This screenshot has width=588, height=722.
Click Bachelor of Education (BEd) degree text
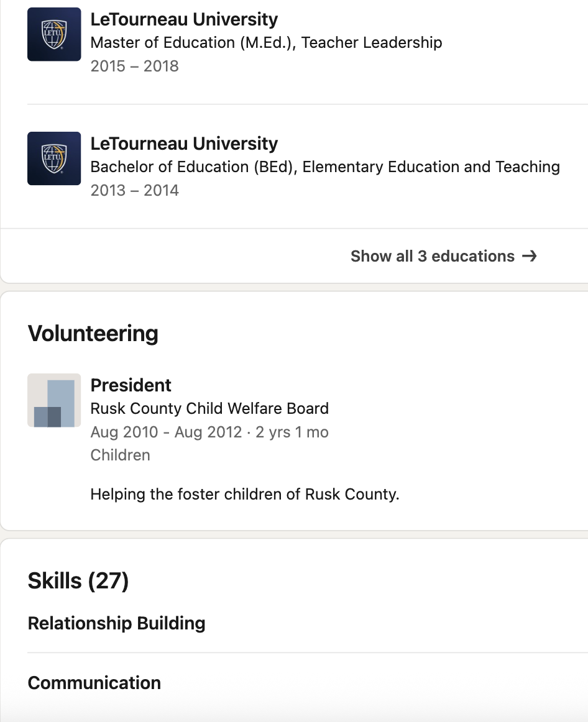pos(325,167)
